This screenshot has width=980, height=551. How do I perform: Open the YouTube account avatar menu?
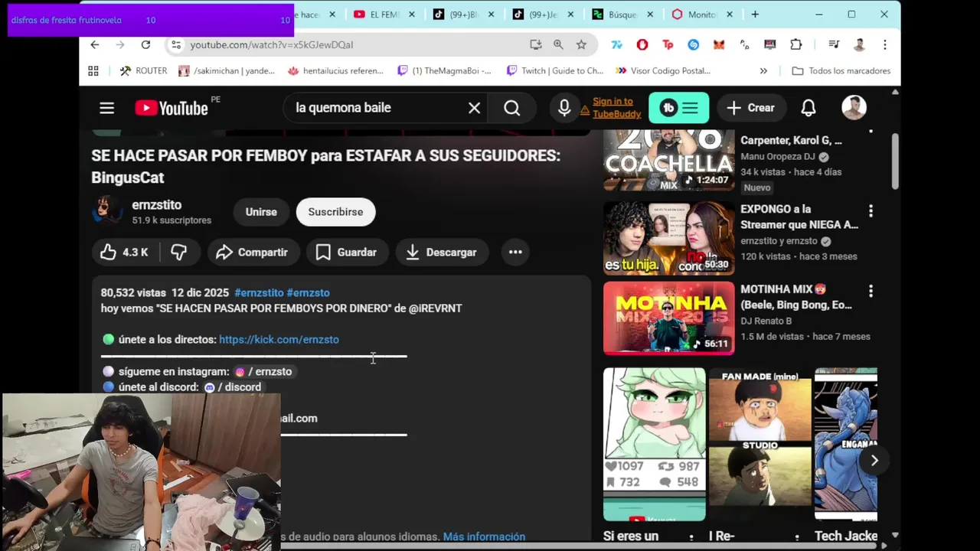click(x=854, y=108)
